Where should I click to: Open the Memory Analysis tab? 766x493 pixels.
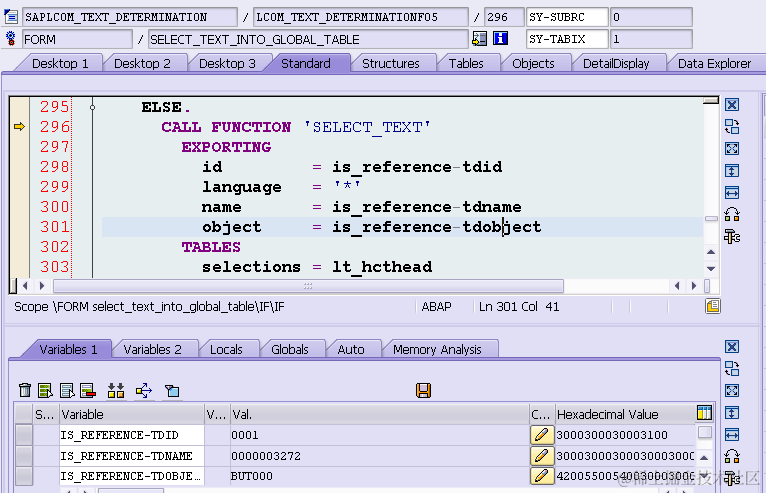[437, 349]
